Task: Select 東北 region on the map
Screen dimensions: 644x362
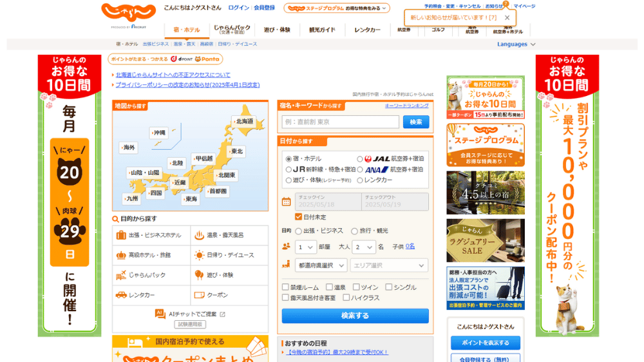Action: pos(236,151)
